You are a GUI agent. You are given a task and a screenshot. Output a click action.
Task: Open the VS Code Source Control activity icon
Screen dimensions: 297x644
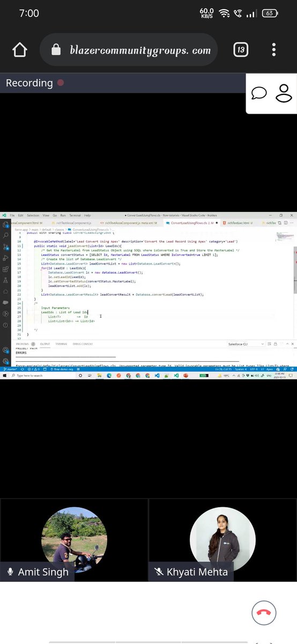click(x=5, y=247)
